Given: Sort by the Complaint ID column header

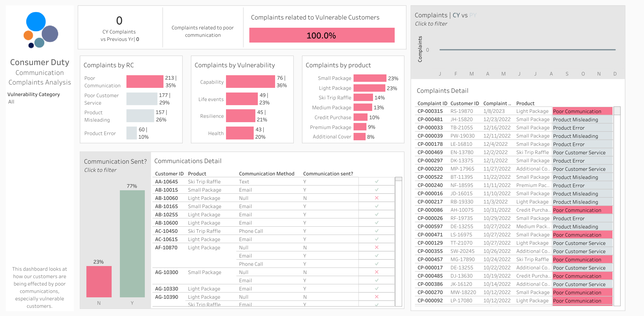Looking at the screenshot, I should [432, 104].
